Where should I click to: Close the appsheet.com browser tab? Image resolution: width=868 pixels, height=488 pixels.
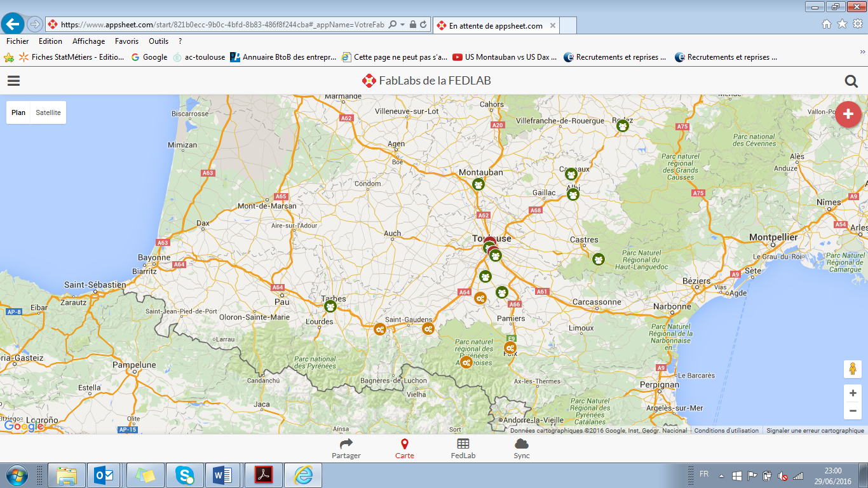(x=552, y=26)
